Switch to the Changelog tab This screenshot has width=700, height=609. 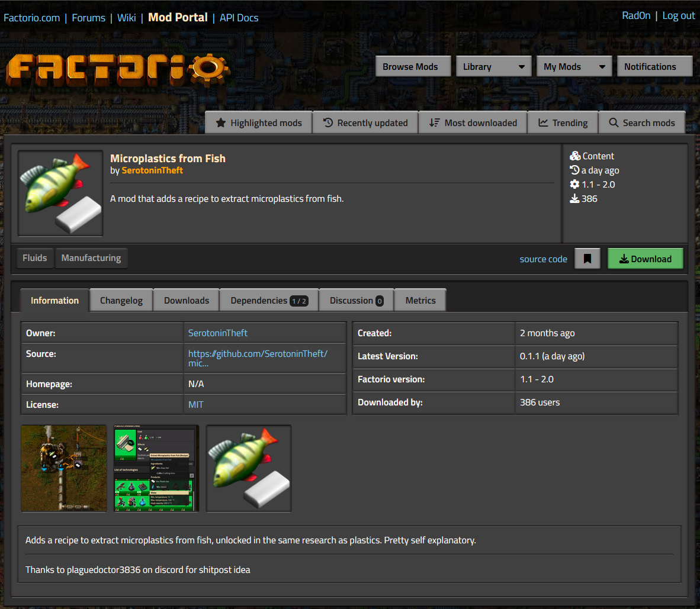[121, 300]
